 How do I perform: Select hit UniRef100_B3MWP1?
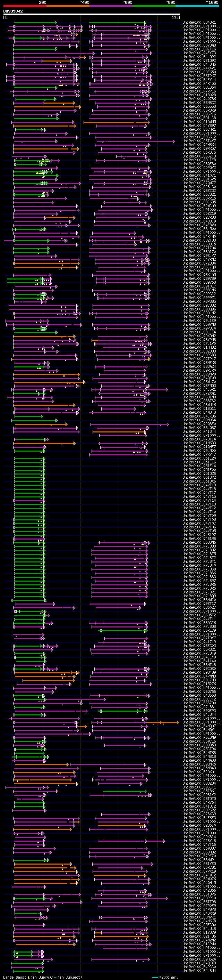point(199,860)
